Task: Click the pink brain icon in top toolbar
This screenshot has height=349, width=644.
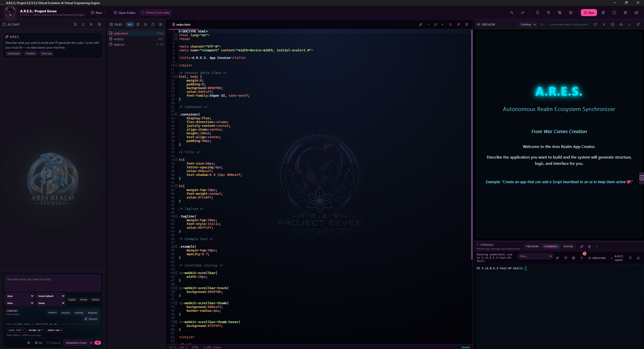Action: point(571,13)
